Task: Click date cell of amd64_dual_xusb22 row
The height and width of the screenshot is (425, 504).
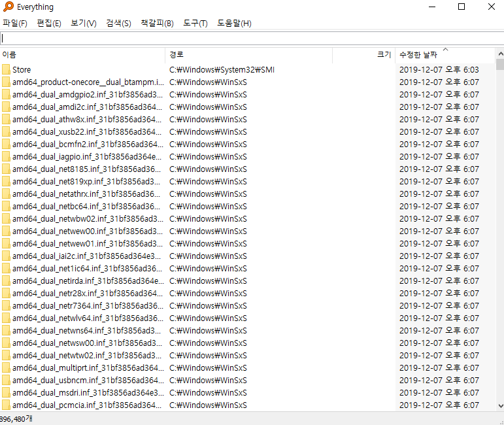Action: tap(439, 132)
